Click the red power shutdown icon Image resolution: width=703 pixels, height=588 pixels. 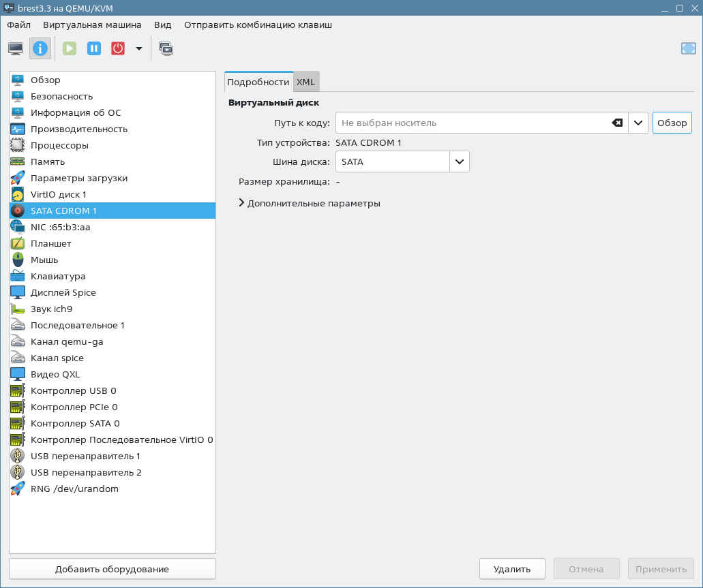click(x=118, y=48)
